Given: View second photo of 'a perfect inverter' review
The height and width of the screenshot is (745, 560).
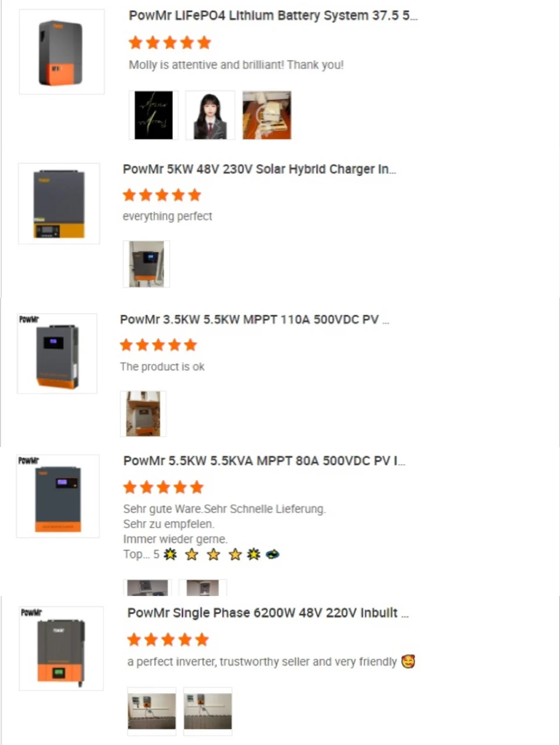Looking at the screenshot, I should click(x=208, y=711).
